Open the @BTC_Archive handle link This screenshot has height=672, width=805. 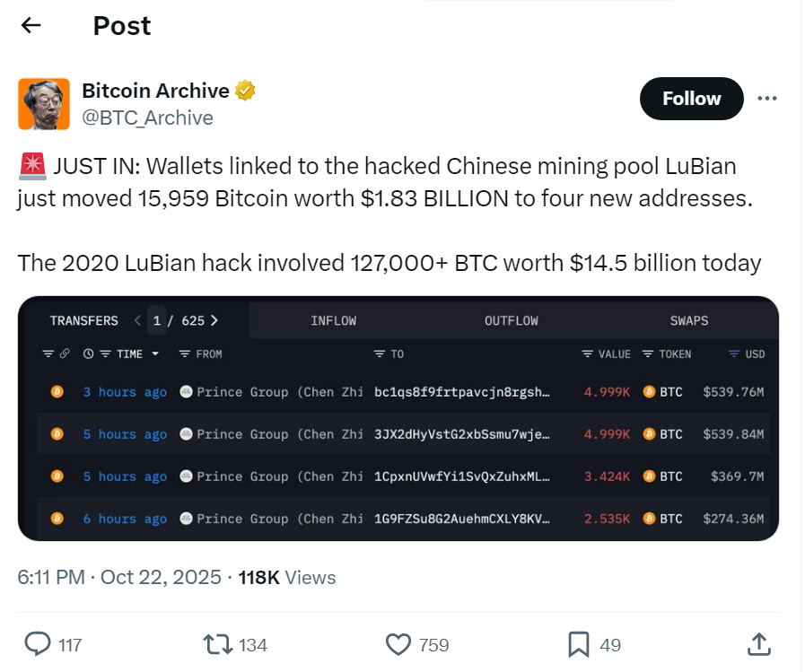(x=147, y=118)
